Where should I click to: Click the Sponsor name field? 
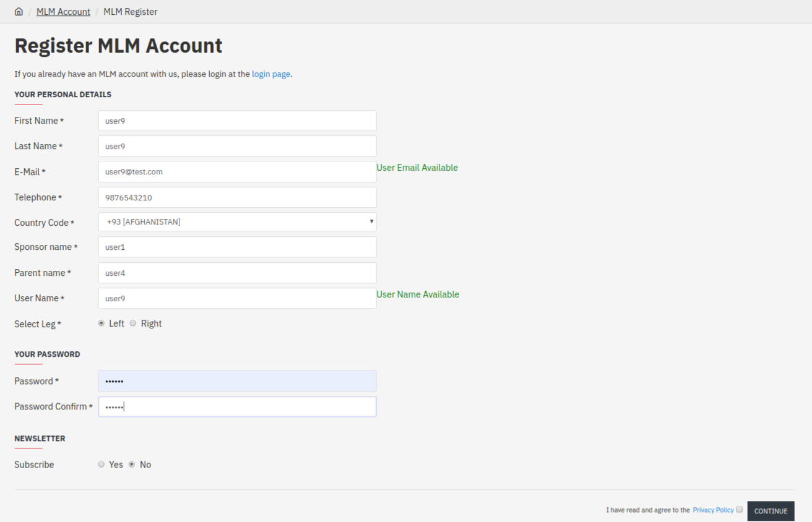(237, 247)
